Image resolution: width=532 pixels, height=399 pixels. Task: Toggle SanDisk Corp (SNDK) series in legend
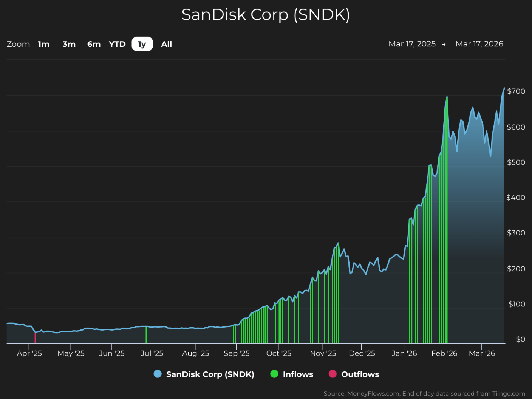click(x=204, y=374)
